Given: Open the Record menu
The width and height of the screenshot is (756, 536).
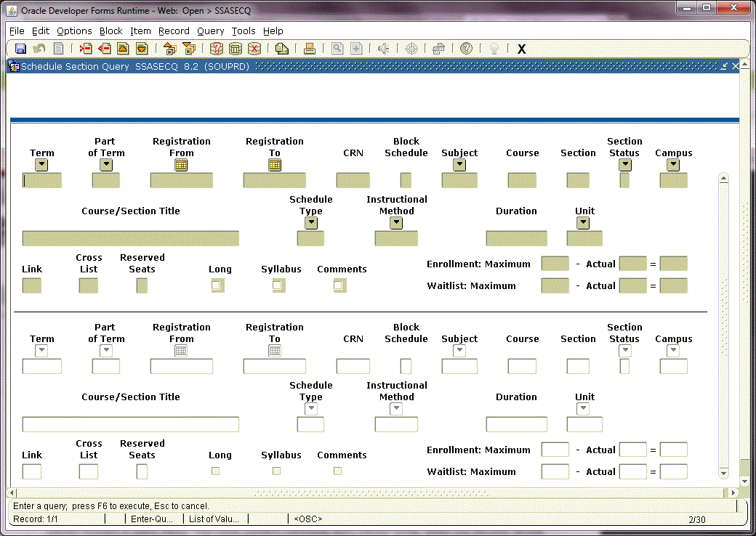Looking at the screenshot, I should click(174, 31).
